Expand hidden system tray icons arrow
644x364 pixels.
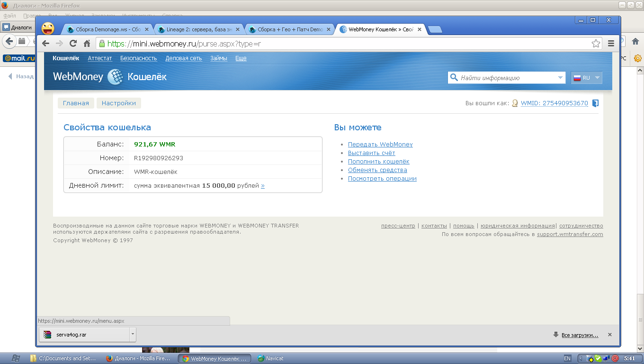click(x=580, y=358)
